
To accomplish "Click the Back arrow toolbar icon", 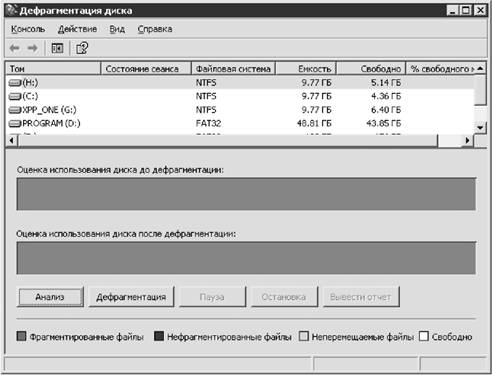I will (x=14, y=48).
